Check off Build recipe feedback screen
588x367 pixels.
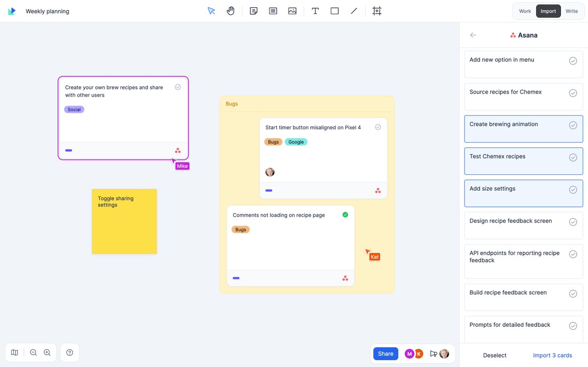click(573, 294)
